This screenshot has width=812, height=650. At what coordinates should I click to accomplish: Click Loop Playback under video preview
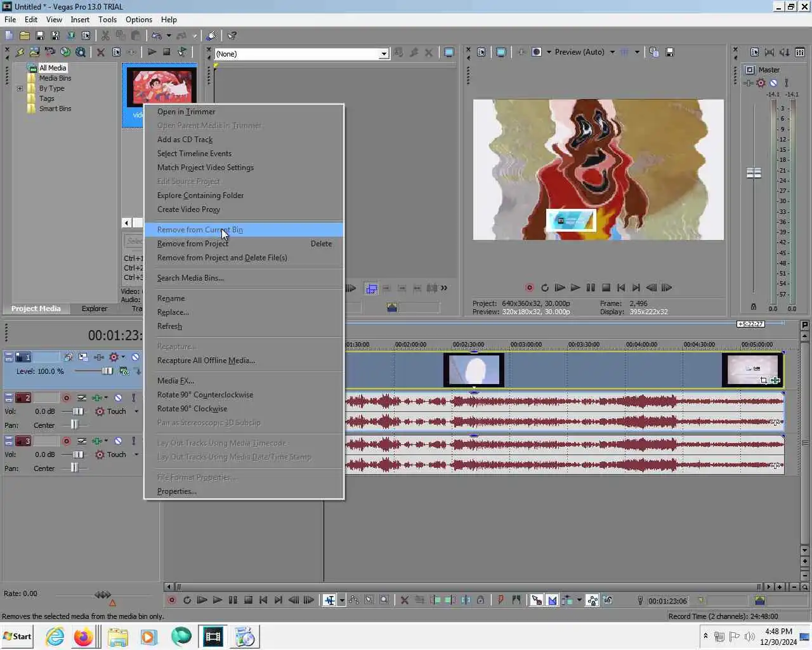click(544, 288)
